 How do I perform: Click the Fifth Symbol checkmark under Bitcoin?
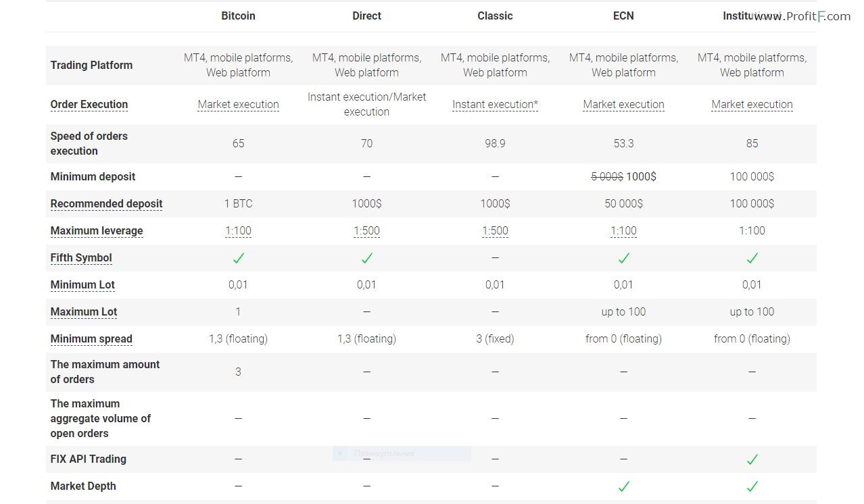tap(238, 258)
